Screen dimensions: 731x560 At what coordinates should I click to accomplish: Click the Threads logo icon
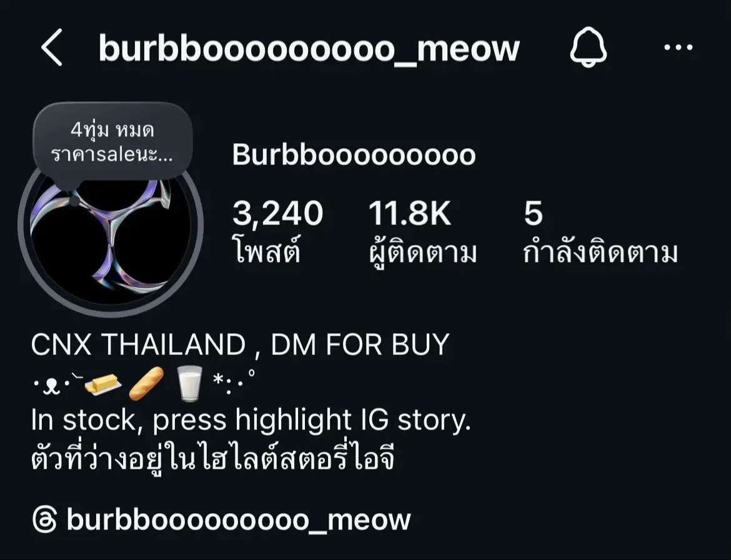click(45, 519)
